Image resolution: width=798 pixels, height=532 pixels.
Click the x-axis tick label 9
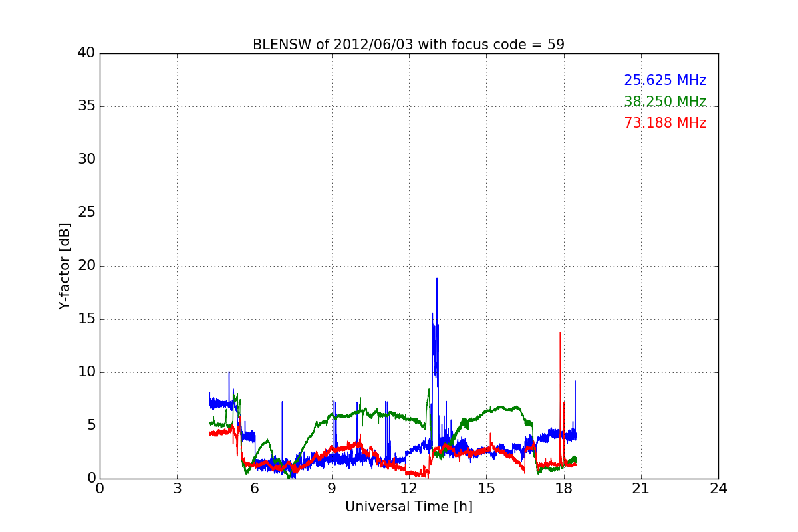coord(332,488)
